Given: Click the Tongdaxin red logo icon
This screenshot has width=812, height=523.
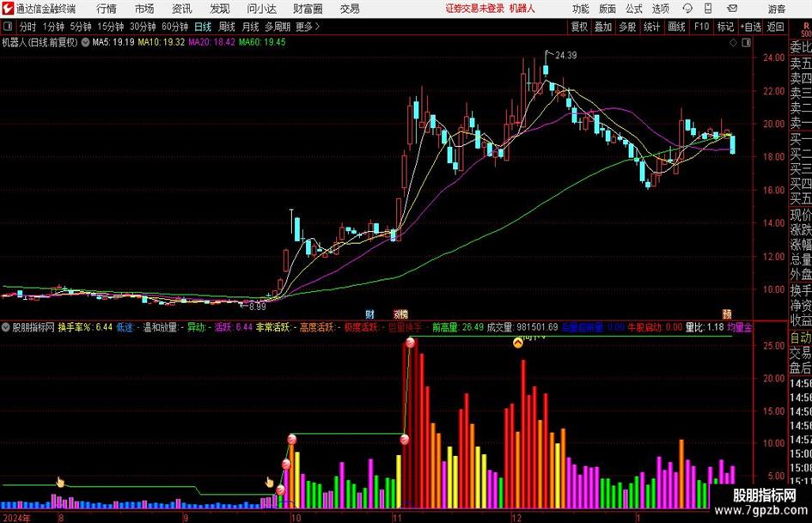Looking at the screenshot, I should (x=7, y=8).
